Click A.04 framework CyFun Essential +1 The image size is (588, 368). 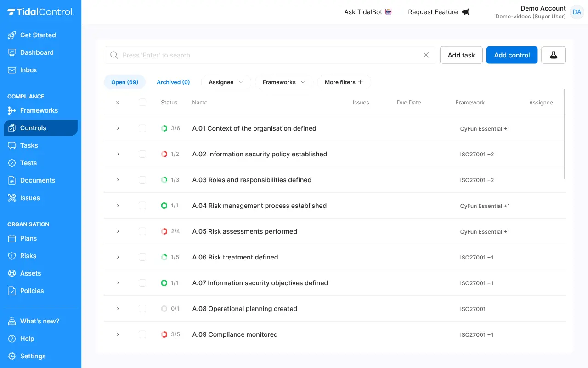[x=485, y=206]
